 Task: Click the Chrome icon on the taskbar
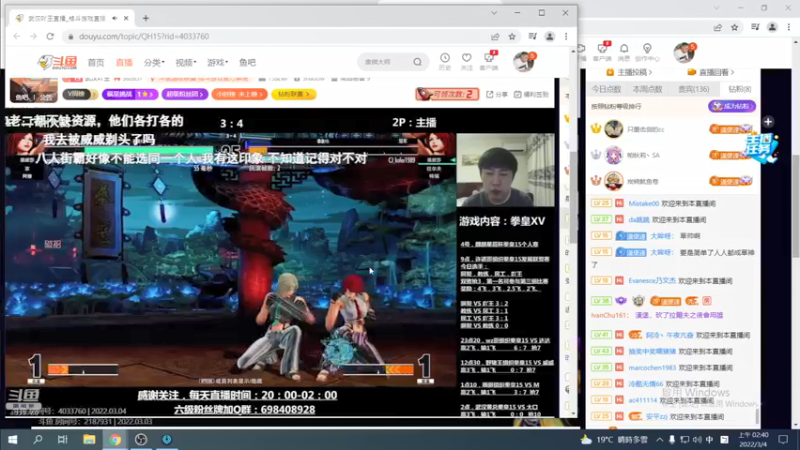115,439
